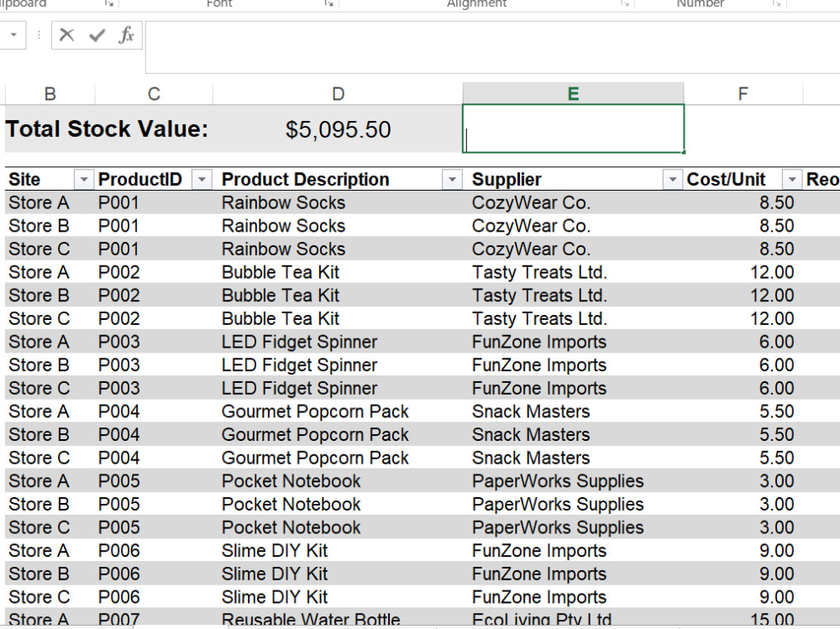Click inside the formula bar input
This screenshot has height=629, width=840.
click(x=492, y=47)
